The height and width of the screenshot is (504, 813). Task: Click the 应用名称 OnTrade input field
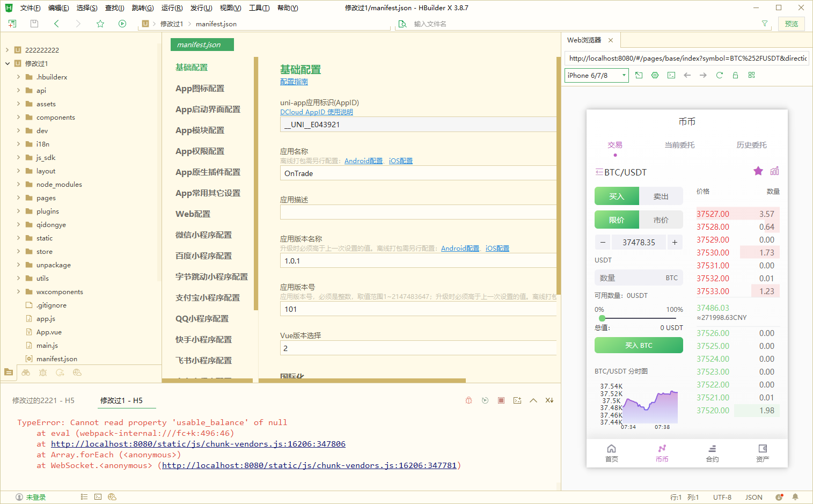pos(418,173)
